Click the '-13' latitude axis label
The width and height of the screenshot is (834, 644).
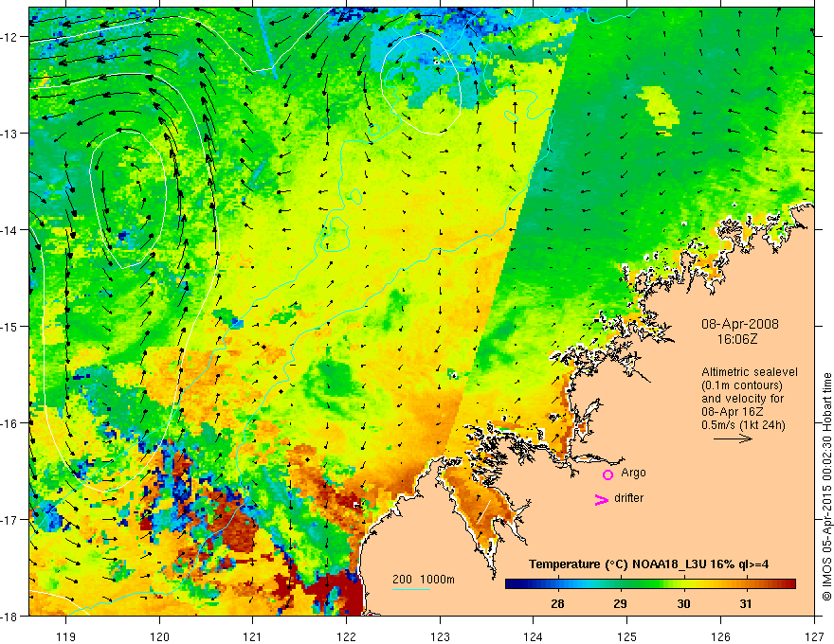point(10,134)
